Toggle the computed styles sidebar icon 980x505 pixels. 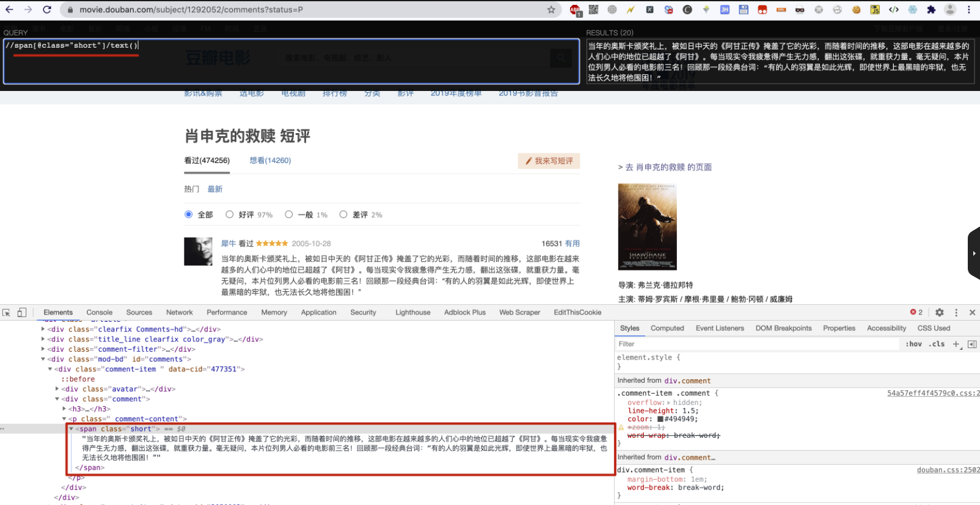tap(972, 344)
